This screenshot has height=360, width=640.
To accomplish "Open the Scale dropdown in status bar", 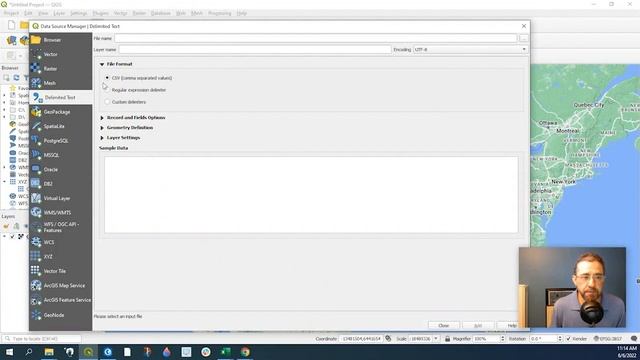I will pos(436,339).
